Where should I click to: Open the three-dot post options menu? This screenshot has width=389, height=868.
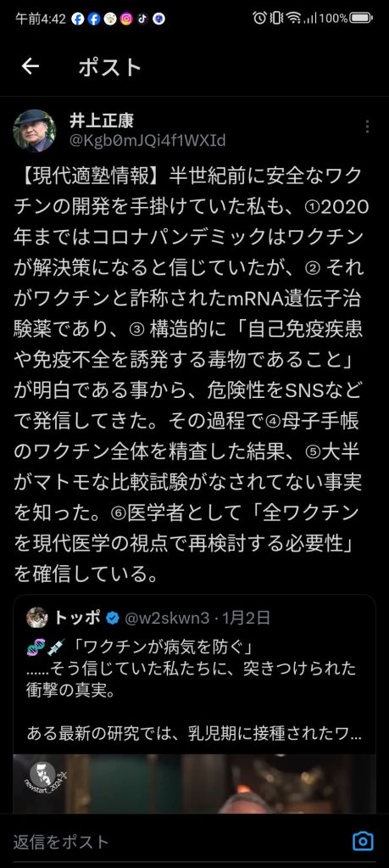368,126
